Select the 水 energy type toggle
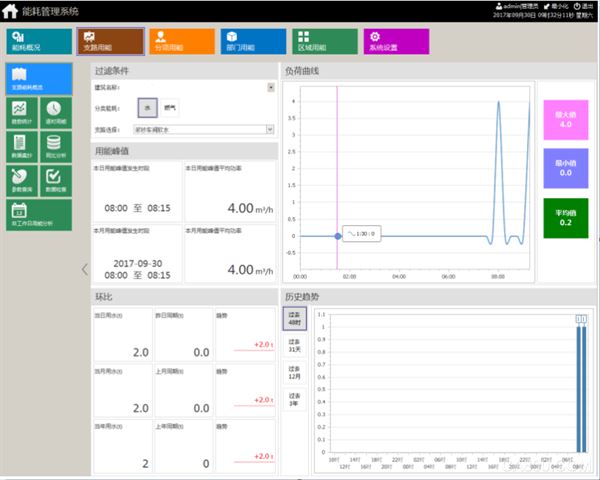The height and width of the screenshot is (480, 600). pos(148,108)
